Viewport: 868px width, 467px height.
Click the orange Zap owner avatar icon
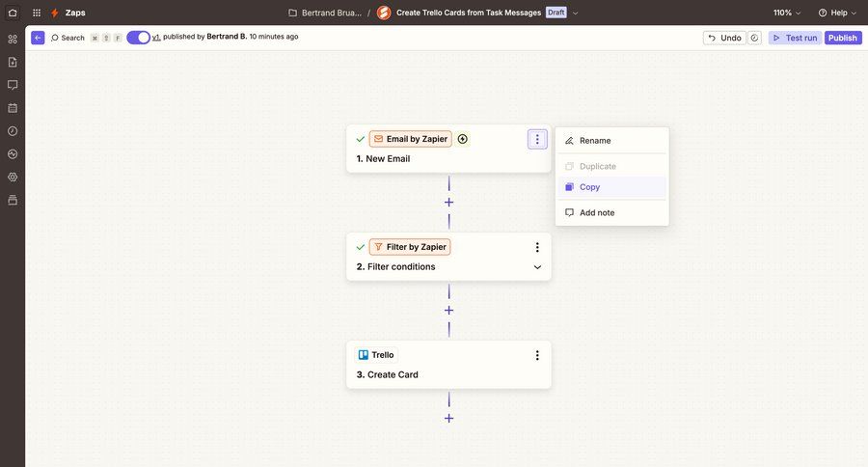pos(384,13)
